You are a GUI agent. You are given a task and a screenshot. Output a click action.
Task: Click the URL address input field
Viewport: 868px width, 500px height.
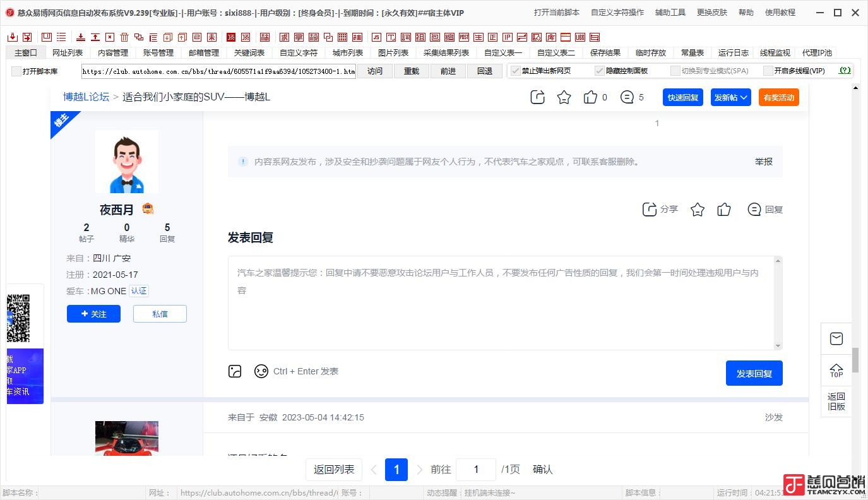pyautogui.click(x=219, y=71)
